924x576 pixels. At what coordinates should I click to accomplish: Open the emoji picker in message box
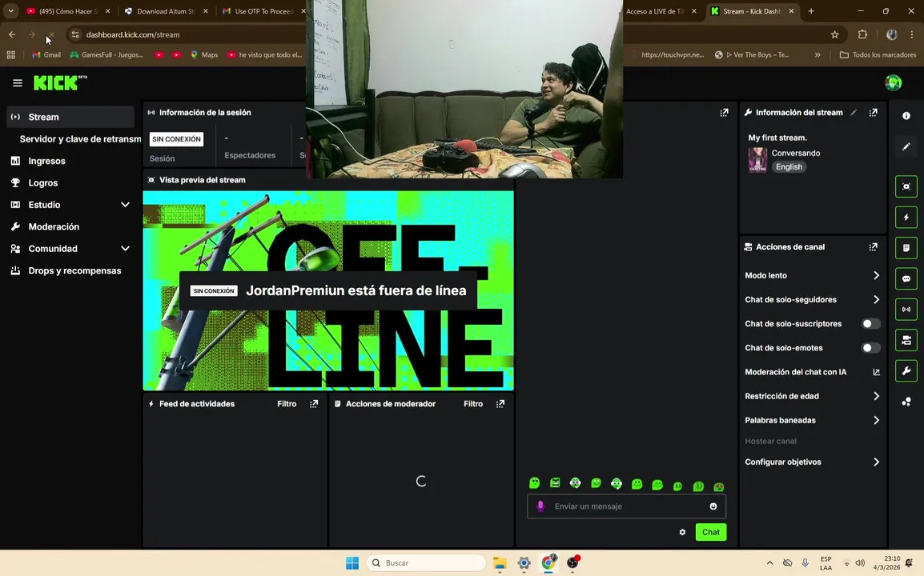pos(713,506)
